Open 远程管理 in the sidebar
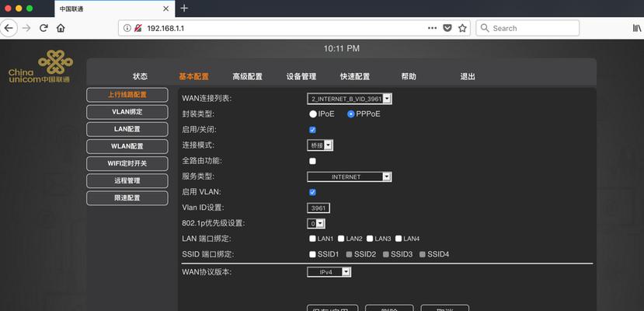The width and height of the screenshot is (644, 311). tap(127, 180)
